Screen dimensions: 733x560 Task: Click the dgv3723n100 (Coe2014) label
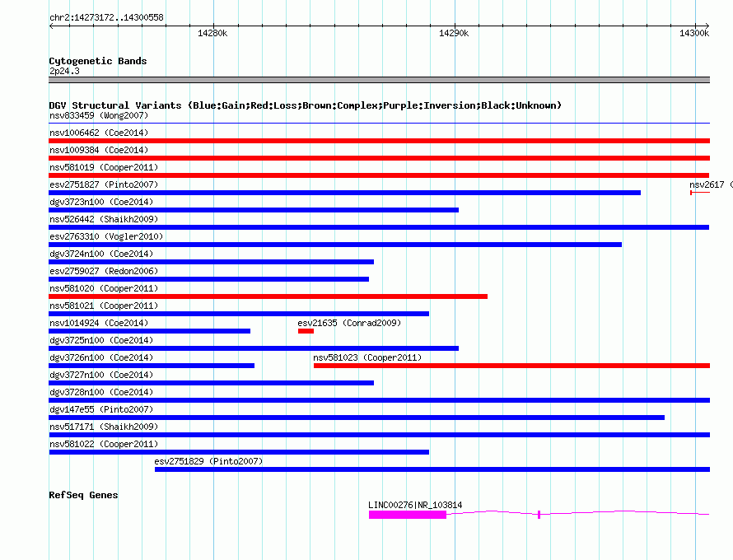click(x=101, y=202)
